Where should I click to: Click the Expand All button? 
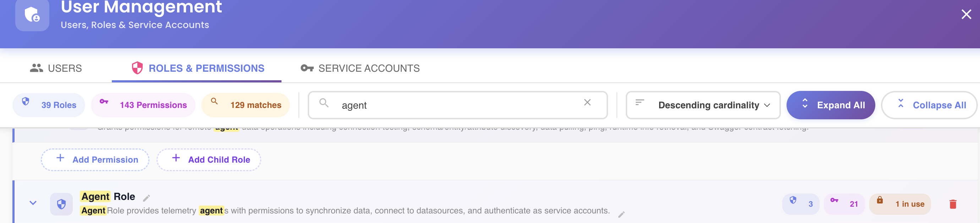point(831,105)
